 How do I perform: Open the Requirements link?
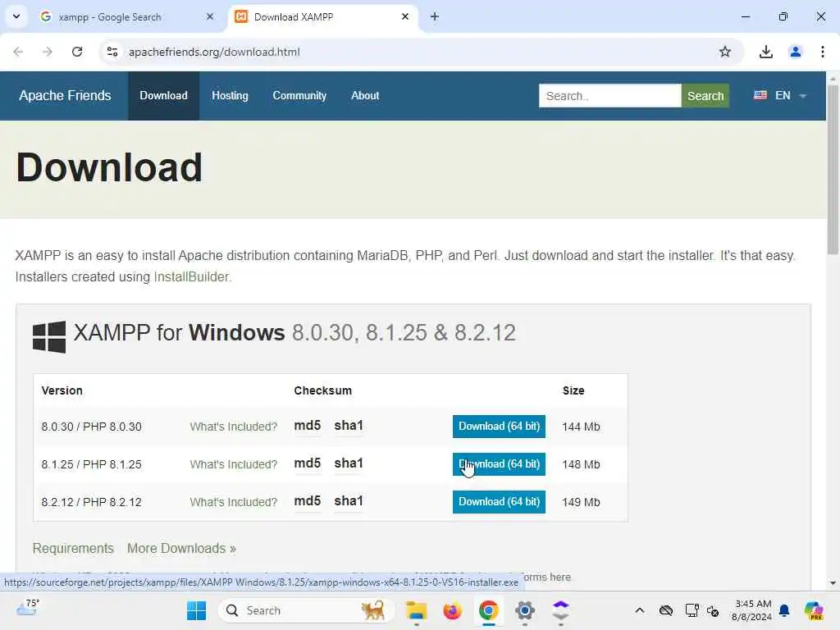click(x=73, y=549)
